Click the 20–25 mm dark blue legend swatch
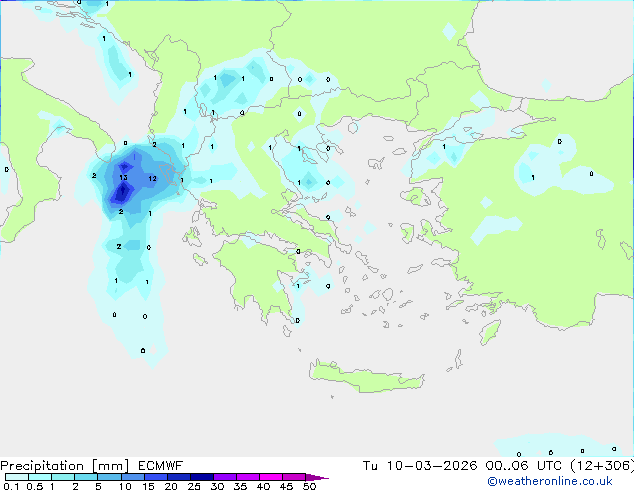Image resolution: width=634 pixels, height=490 pixels. point(178,477)
